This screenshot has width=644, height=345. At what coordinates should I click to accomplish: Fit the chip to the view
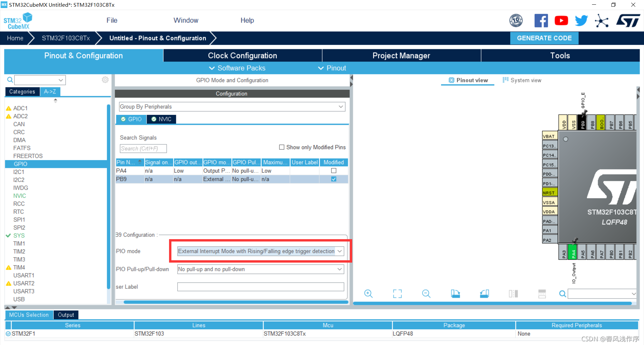click(x=397, y=294)
